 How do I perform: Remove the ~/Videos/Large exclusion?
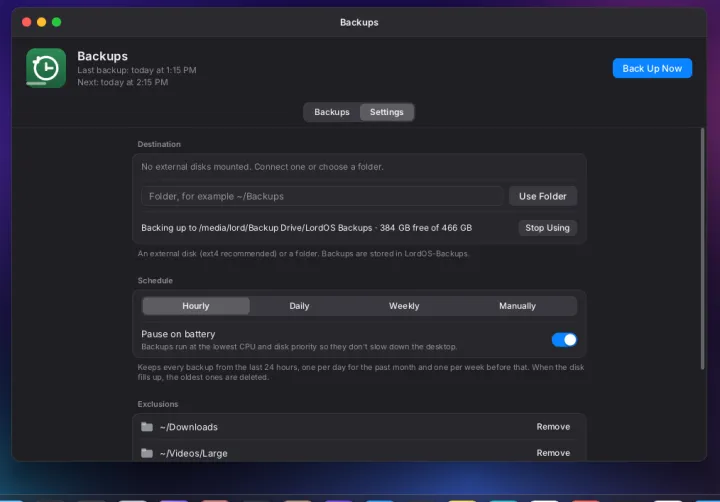coord(553,453)
